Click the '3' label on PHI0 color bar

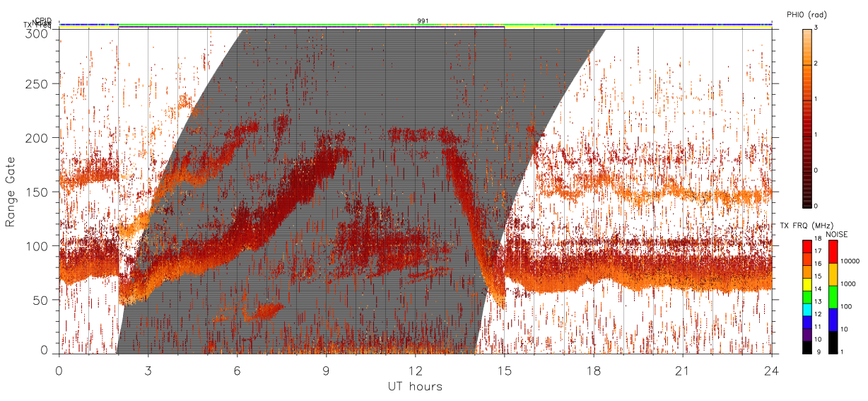pos(816,29)
